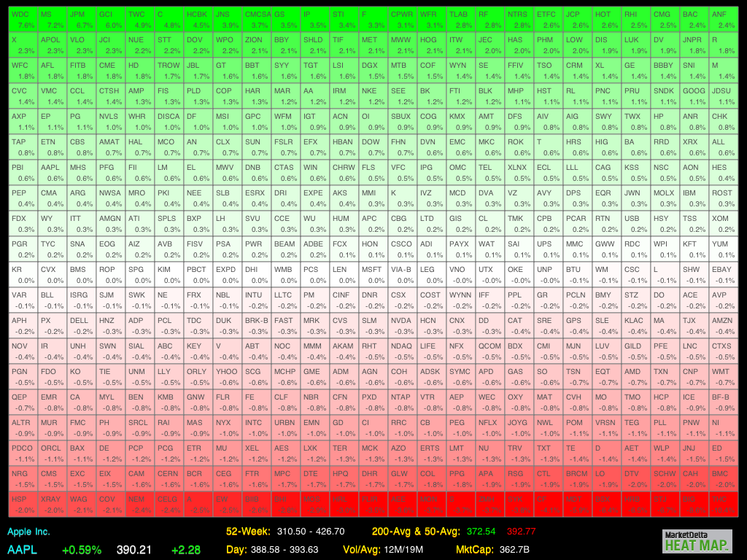
Task: Click the CSCO 0.1% cell
Action: coord(402,249)
